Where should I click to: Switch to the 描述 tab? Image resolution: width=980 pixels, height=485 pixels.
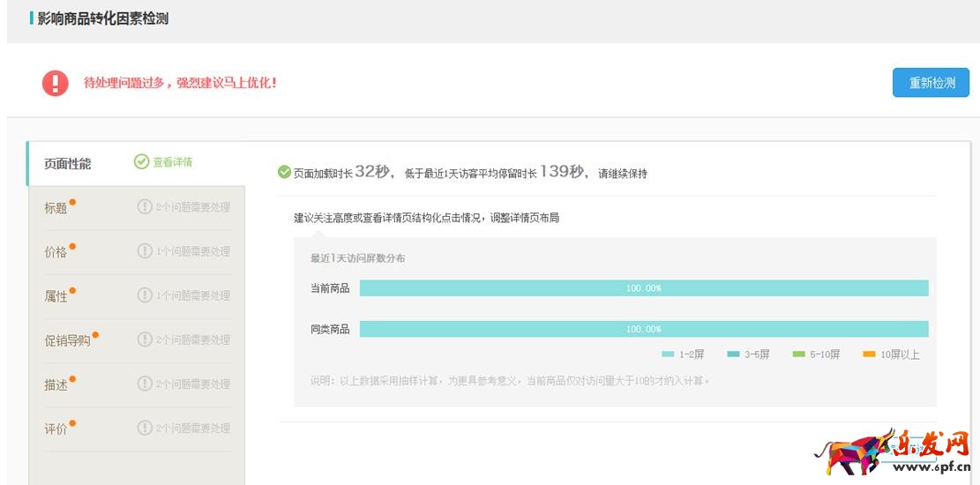coord(56,384)
